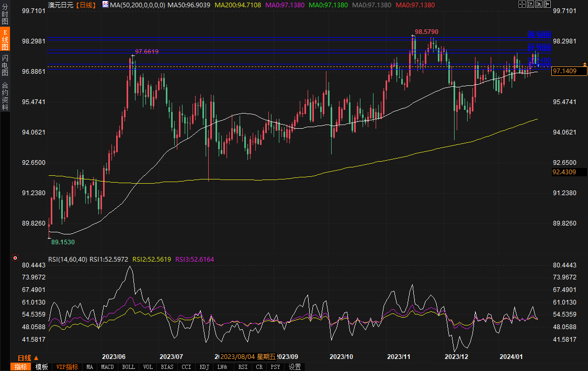Select the K线图 side tab
The image size is (588, 371).
coord(5,39)
